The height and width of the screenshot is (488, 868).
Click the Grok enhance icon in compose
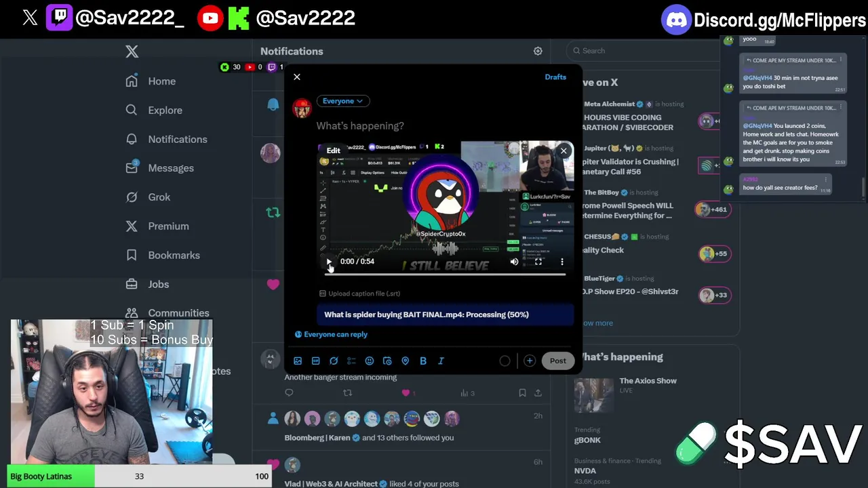(334, 361)
